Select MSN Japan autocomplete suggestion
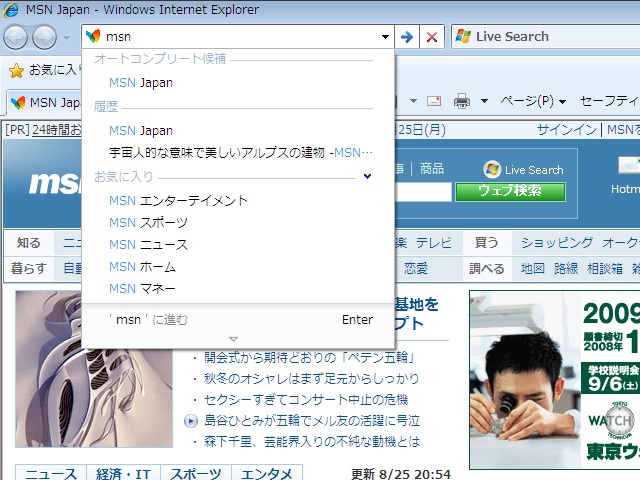Screen dimensions: 640x480 (x=141, y=83)
